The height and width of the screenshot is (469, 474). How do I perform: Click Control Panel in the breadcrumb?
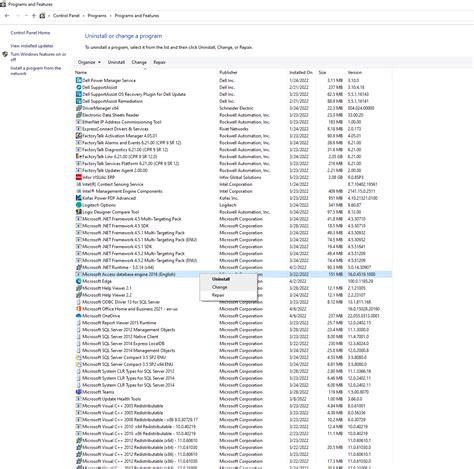[66, 16]
